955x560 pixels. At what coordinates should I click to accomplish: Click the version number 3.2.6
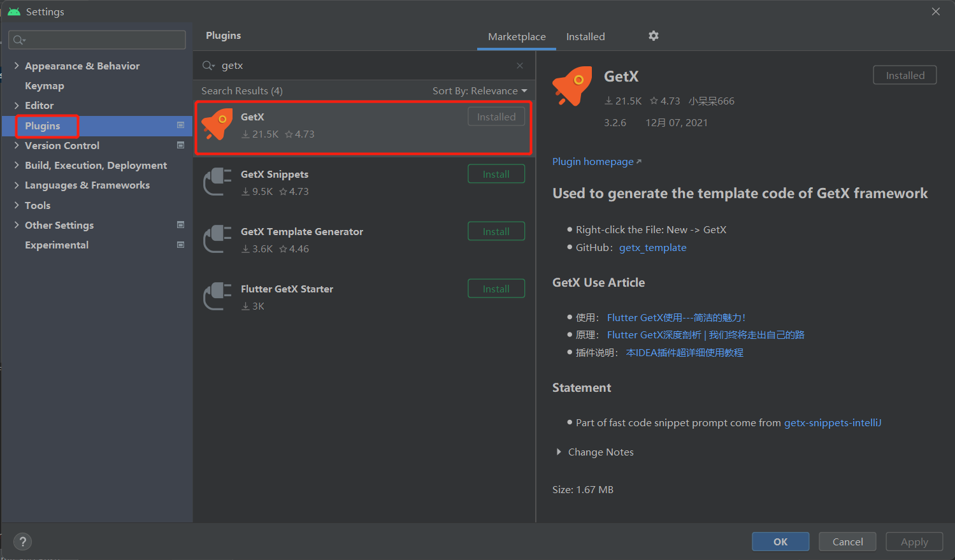pyautogui.click(x=615, y=122)
